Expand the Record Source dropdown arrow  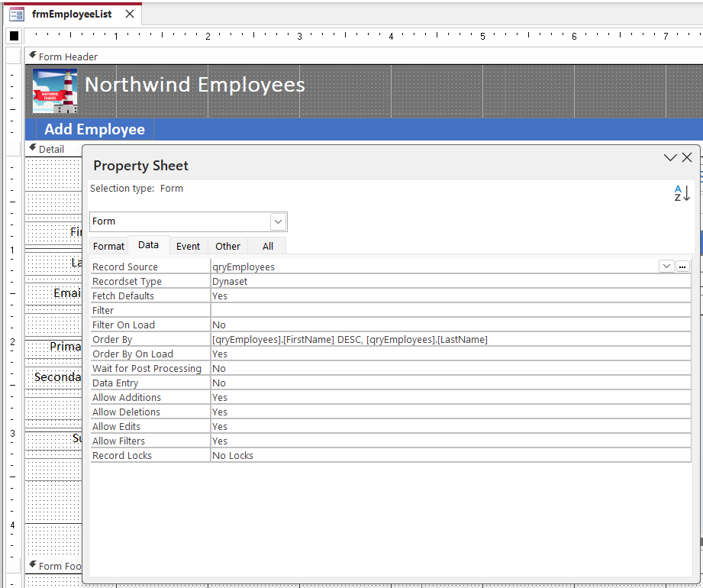pos(666,267)
